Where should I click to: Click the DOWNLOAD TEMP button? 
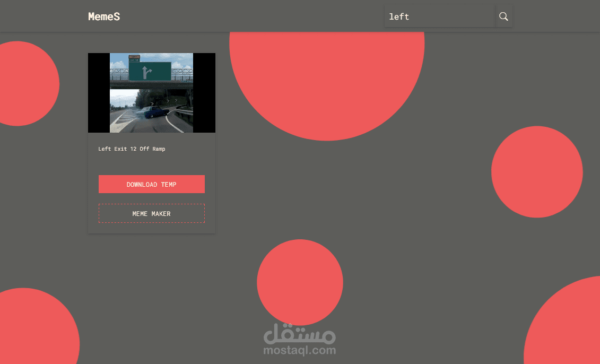[x=152, y=184]
